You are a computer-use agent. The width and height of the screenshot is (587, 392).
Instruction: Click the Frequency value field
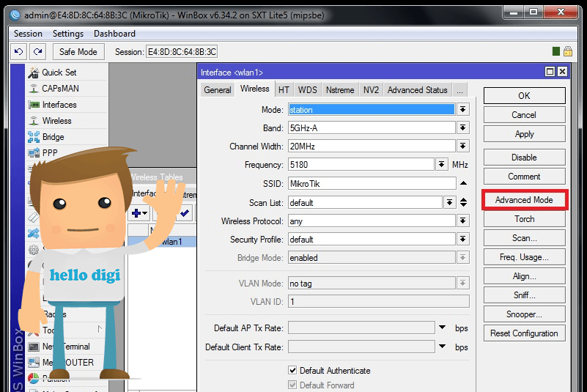[x=361, y=164]
